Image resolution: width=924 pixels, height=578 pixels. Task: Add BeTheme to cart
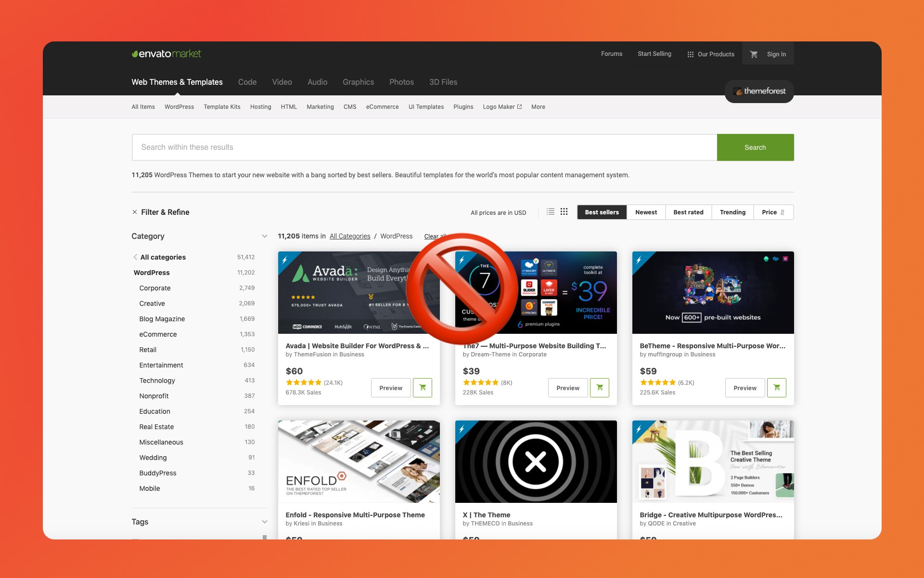tap(776, 388)
